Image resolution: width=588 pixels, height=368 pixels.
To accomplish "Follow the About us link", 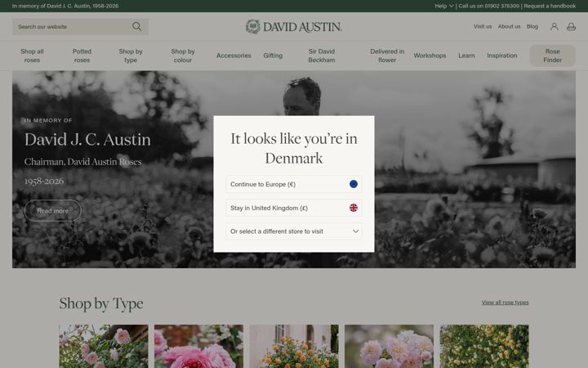I will coord(509,27).
